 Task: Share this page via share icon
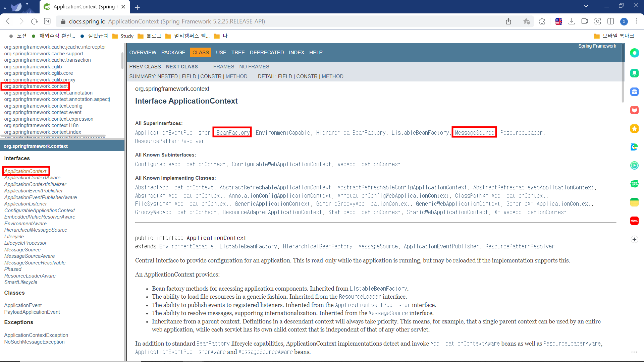[x=508, y=21]
